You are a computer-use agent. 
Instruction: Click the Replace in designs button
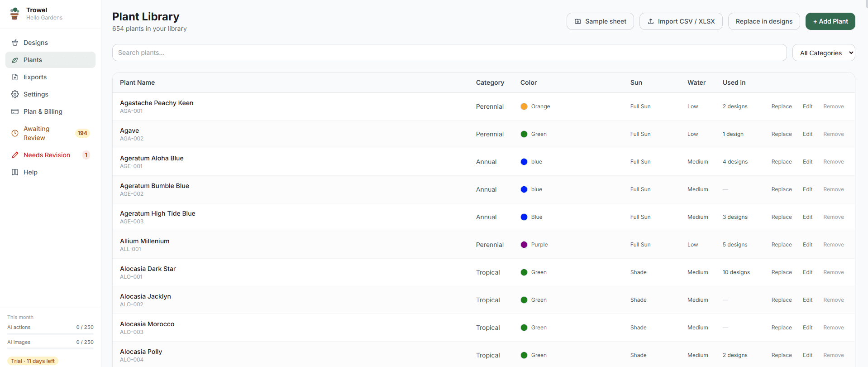[x=764, y=21]
